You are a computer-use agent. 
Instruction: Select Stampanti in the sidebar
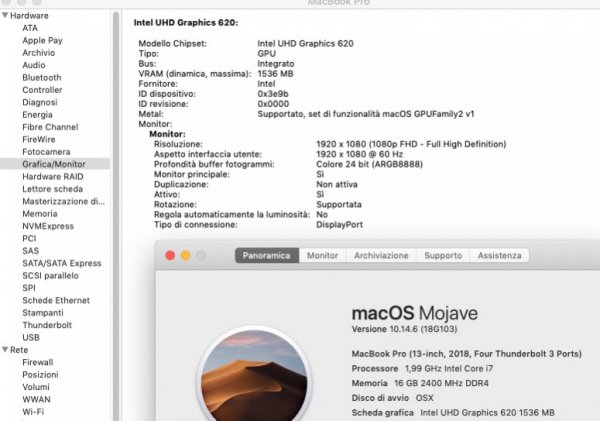[43, 312]
